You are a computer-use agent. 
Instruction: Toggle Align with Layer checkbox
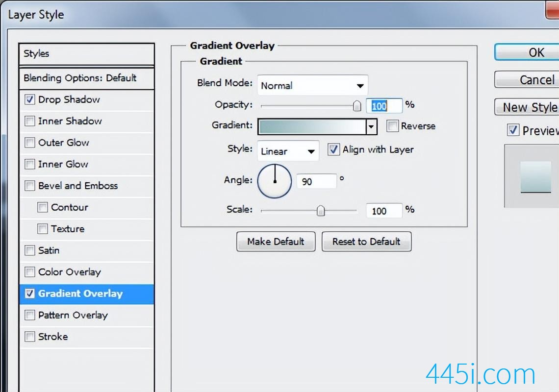coord(334,149)
